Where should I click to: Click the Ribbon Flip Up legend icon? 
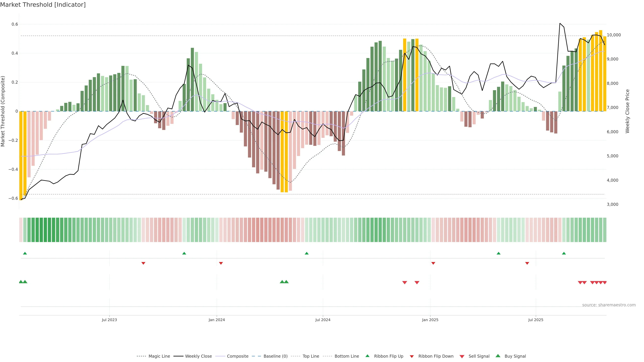tap(367, 356)
